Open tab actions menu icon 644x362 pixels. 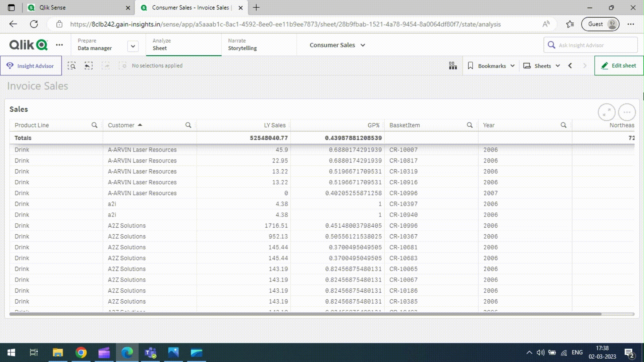[x=11, y=7]
